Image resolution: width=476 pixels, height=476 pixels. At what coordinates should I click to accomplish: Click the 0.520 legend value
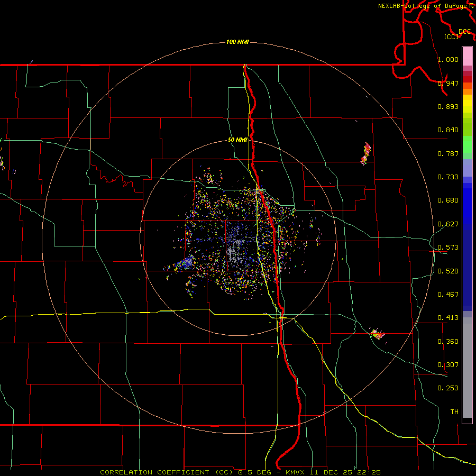[x=448, y=271]
